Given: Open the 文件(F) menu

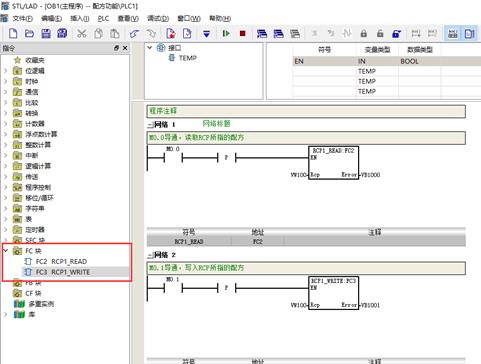Looking at the screenshot, I should [22, 18].
